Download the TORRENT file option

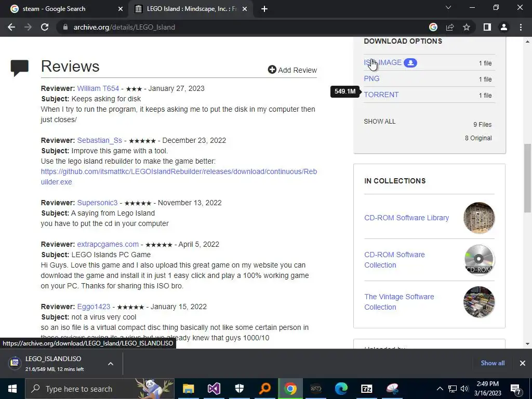tap(381, 95)
